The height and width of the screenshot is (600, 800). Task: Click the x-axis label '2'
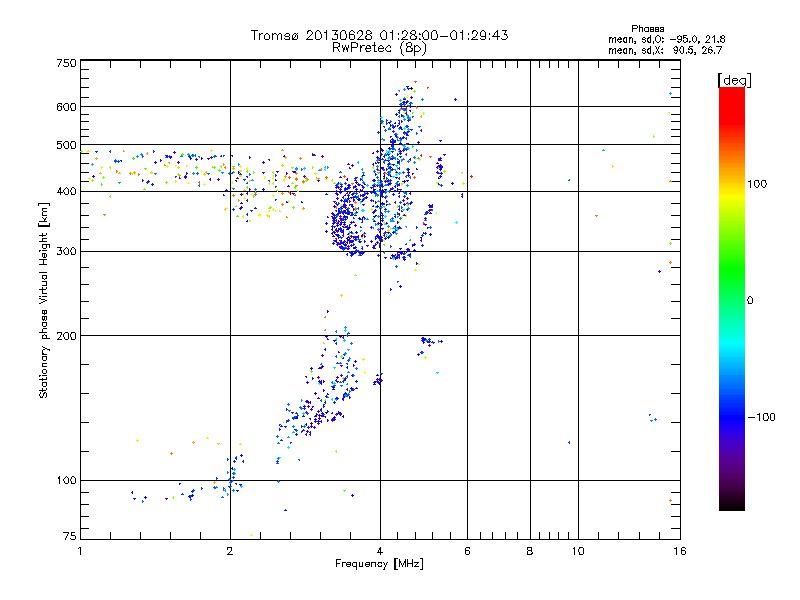(230, 551)
